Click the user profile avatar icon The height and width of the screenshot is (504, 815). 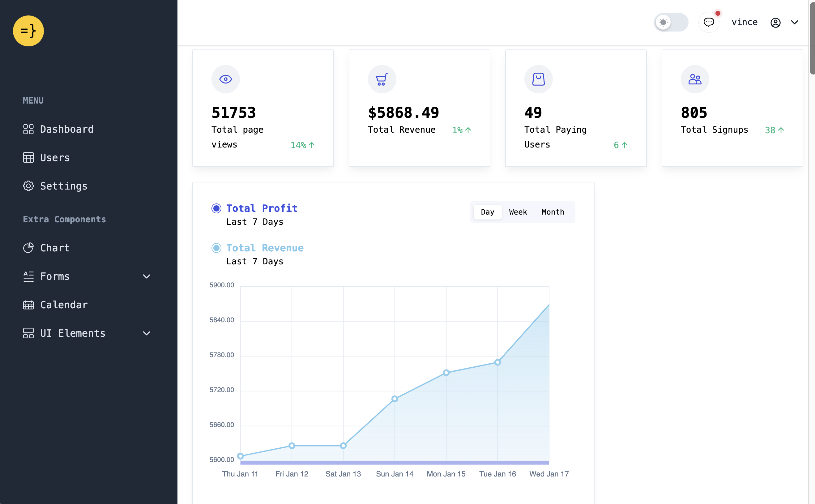click(775, 22)
